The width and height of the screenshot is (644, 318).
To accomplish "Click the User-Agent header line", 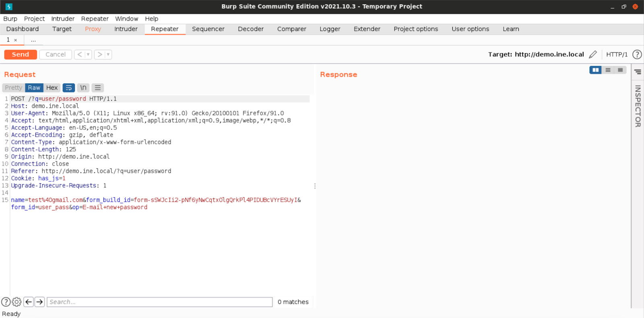I will tap(147, 113).
